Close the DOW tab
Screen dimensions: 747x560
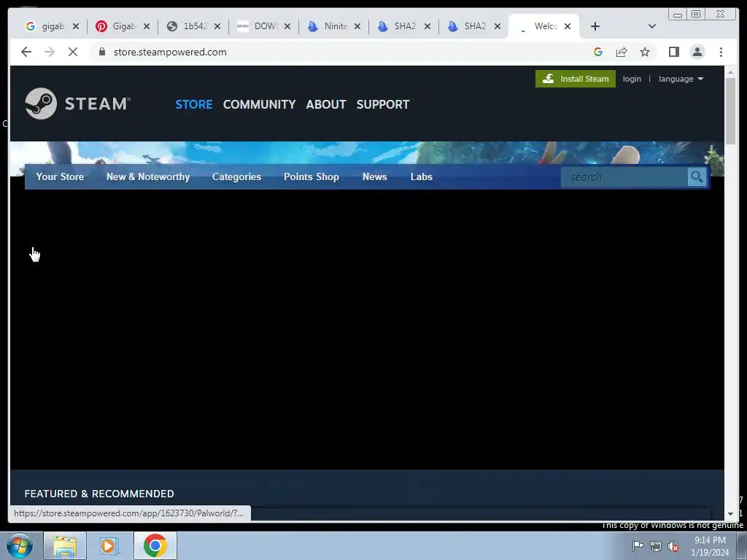[x=287, y=26]
